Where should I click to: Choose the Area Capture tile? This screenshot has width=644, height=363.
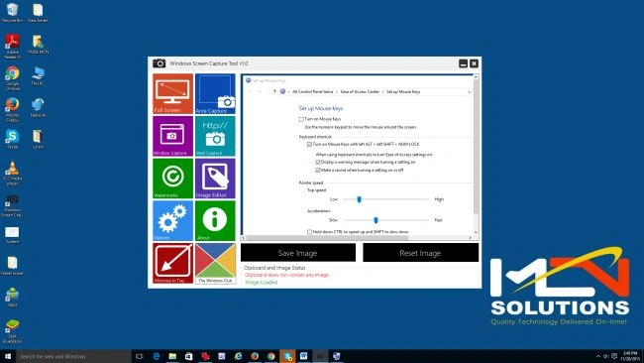tap(215, 94)
